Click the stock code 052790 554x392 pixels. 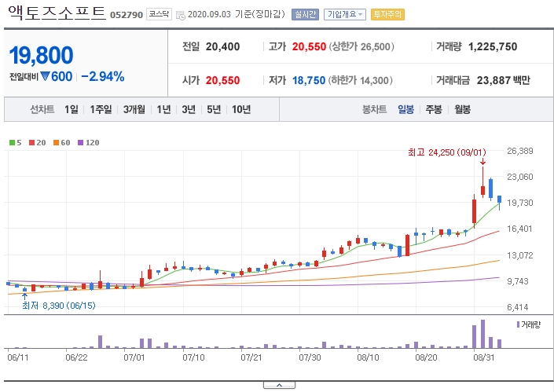tap(127, 15)
